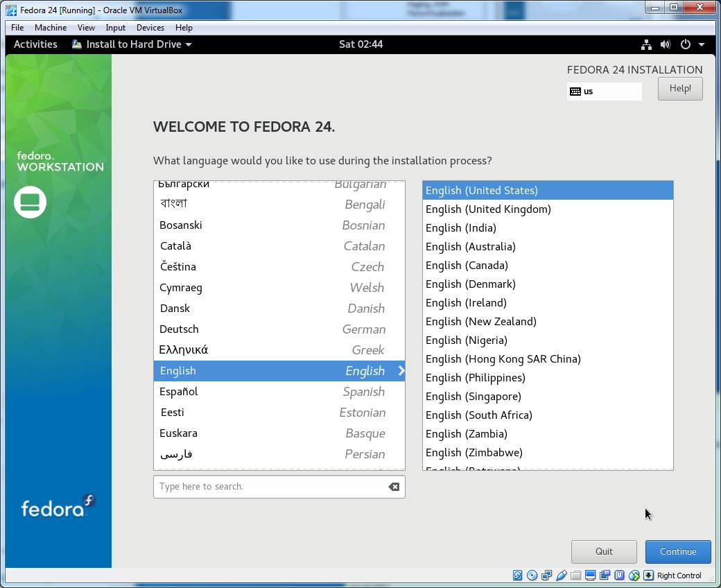Click the Install to Hard Drive app icon

(x=77, y=44)
